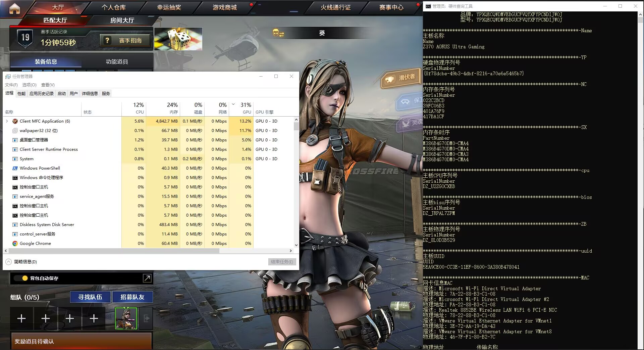Select wallpaper32 process icon

point(15,131)
